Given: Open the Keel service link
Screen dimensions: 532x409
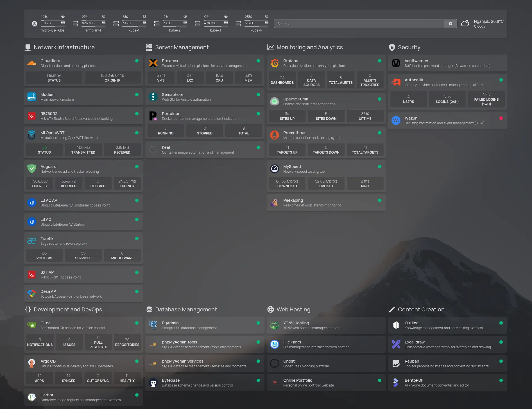Looking at the screenshot, I should coord(205,150).
